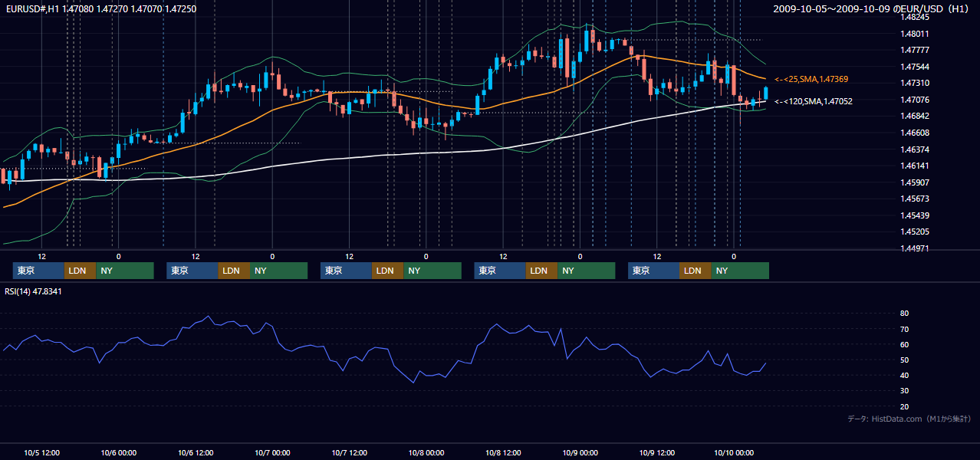This screenshot has height=460, width=980.
Task: Select the RSI 40 level label
Action: pyautogui.click(x=905, y=375)
